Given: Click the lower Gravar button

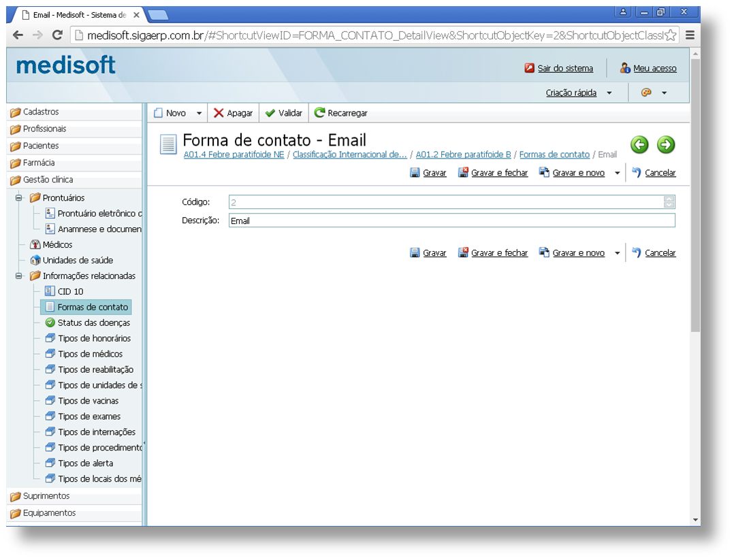Looking at the screenshot, I should (428, 252).
